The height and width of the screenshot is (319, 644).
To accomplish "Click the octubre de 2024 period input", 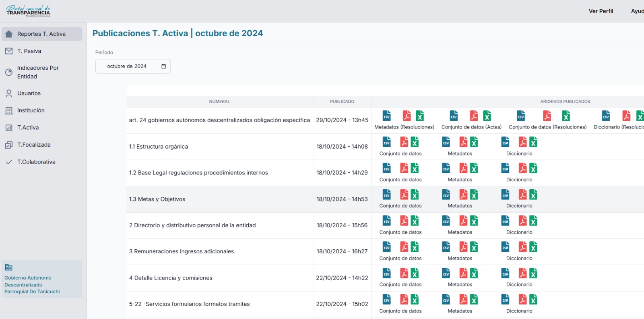I will [127, 66].
